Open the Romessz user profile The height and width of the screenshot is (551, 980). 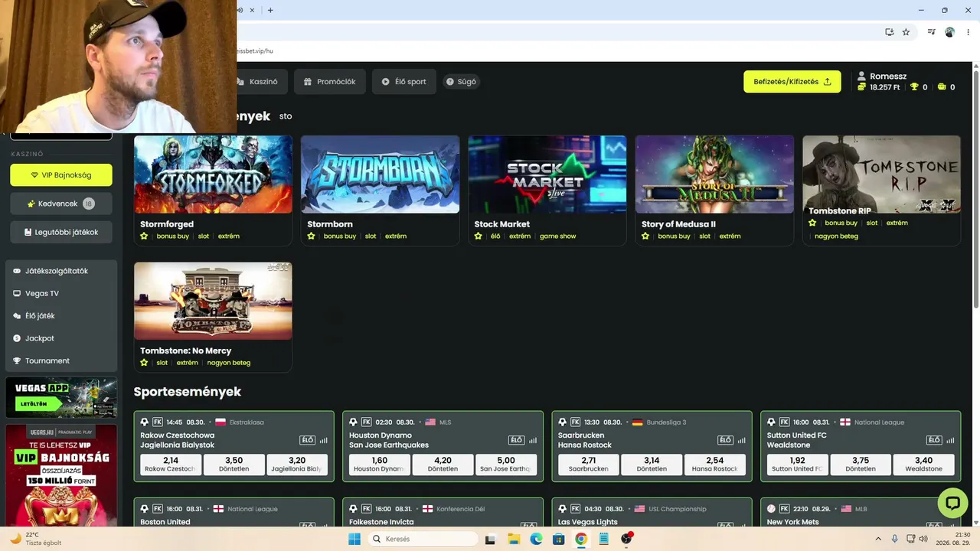[x=882, y=77]
